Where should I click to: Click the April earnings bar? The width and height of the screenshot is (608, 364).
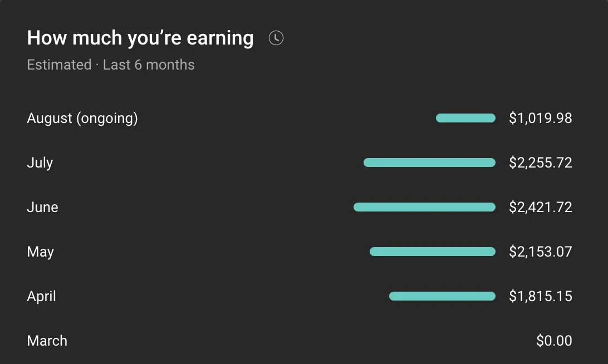[x=443, y=296]
